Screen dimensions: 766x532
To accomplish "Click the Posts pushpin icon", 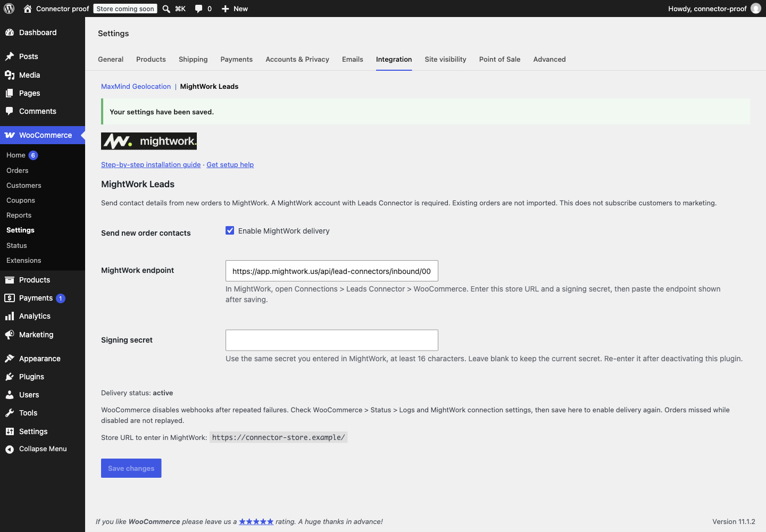I will 10,56.
